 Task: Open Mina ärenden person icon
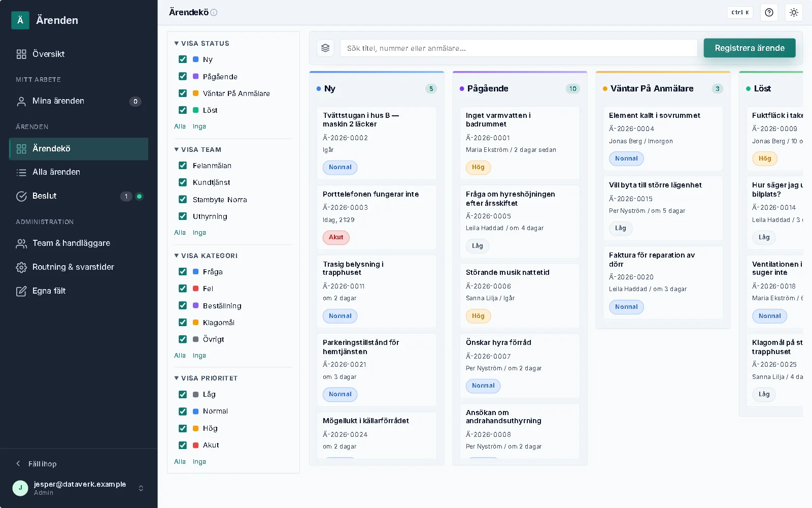pos(21,101)
